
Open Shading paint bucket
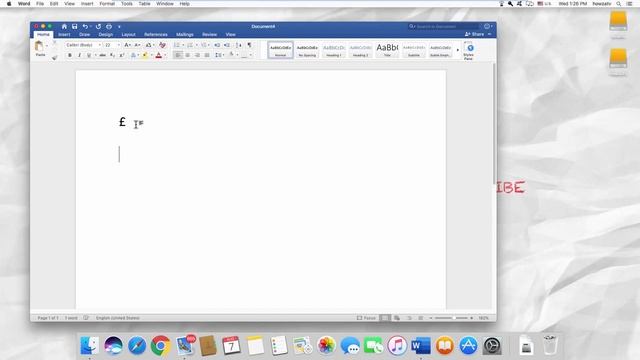pyautogui.click(x=231, y=55)
